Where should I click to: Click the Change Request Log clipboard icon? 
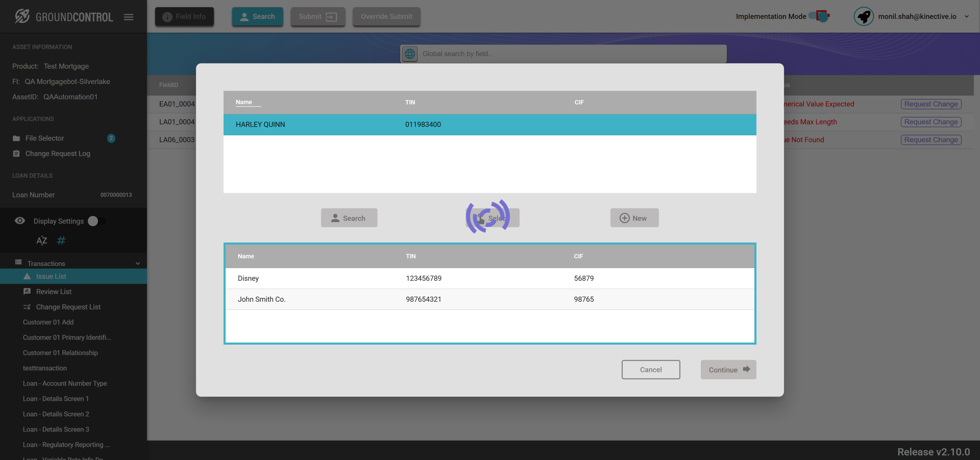click(x=16, y=154)
